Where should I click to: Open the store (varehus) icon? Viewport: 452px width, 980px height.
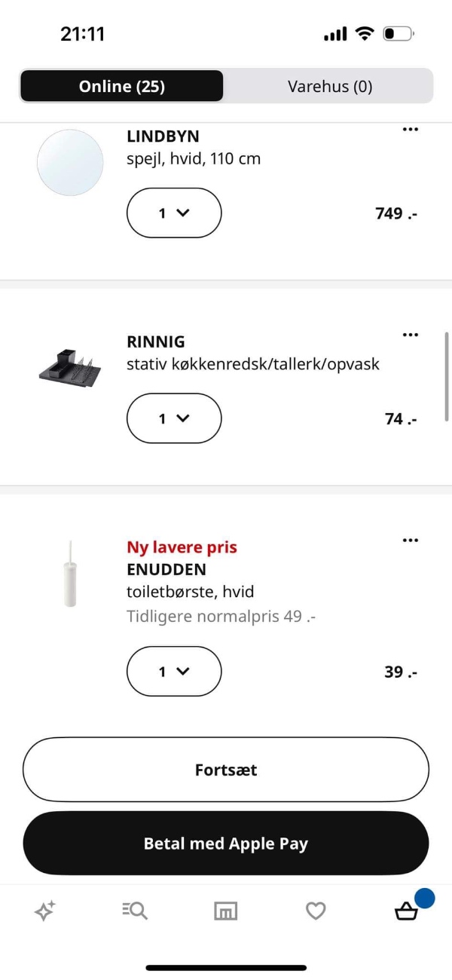pyautogui.click(x=226, y=911)
